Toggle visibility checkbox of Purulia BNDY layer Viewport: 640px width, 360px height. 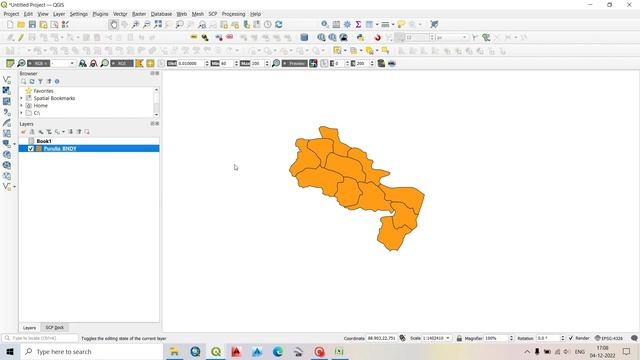point(31,149)
